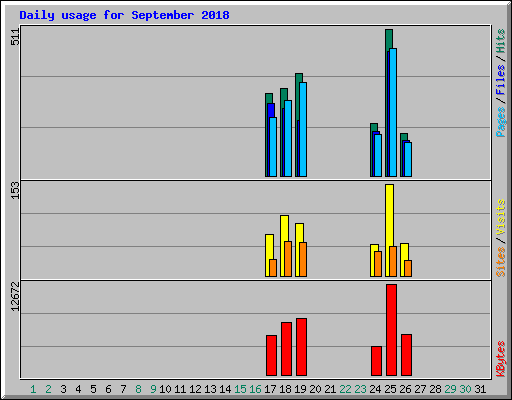Click the chart title 'Daily usage for September 2018'
Viewport: 512px width, 400px height.
coord(124,15)
